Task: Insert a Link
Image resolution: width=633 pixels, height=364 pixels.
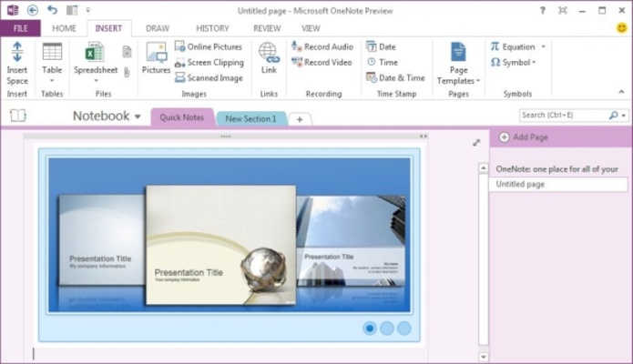Action: tap(269, 58)
